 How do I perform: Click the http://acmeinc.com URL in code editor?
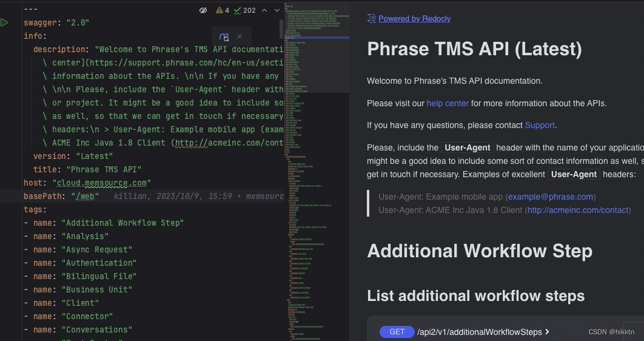[x=230, y=143]
